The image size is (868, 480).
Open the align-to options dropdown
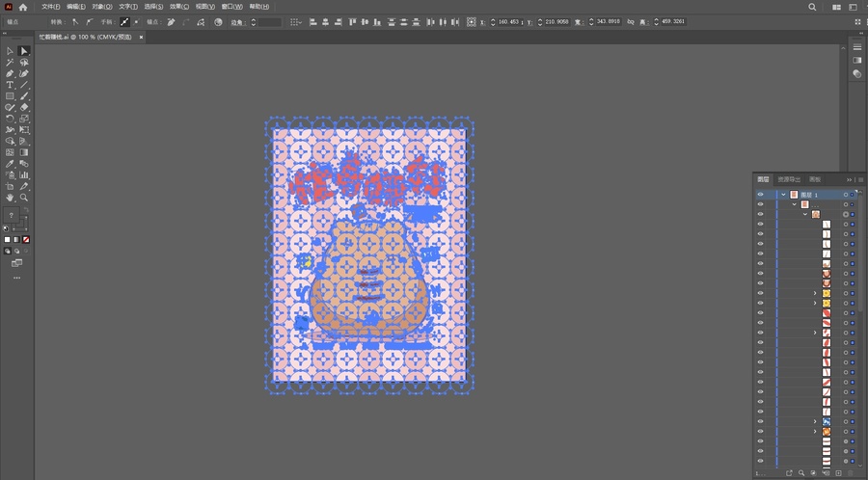(296, 22)
